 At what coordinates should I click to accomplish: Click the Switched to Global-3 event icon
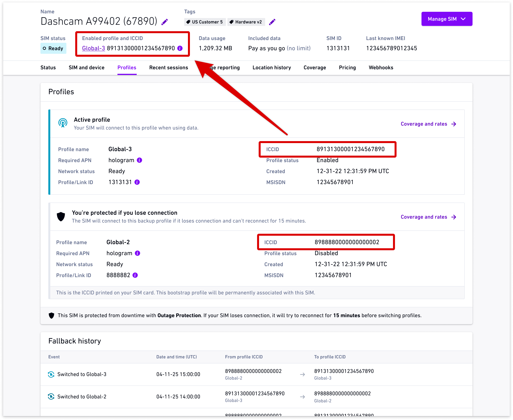(51, 374)
